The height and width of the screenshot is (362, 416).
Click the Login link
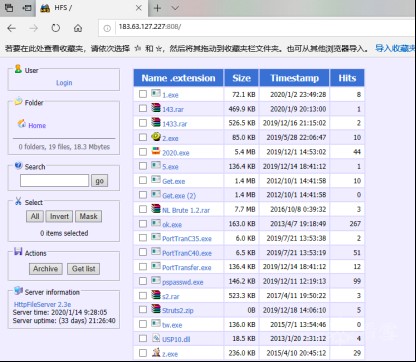tap(64, 83)
